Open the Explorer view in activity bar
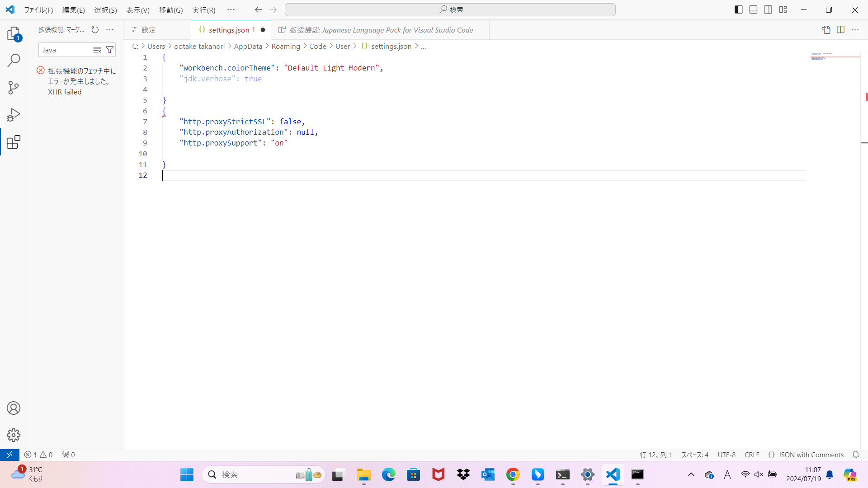The image size is (868, 488). point(14,33)
